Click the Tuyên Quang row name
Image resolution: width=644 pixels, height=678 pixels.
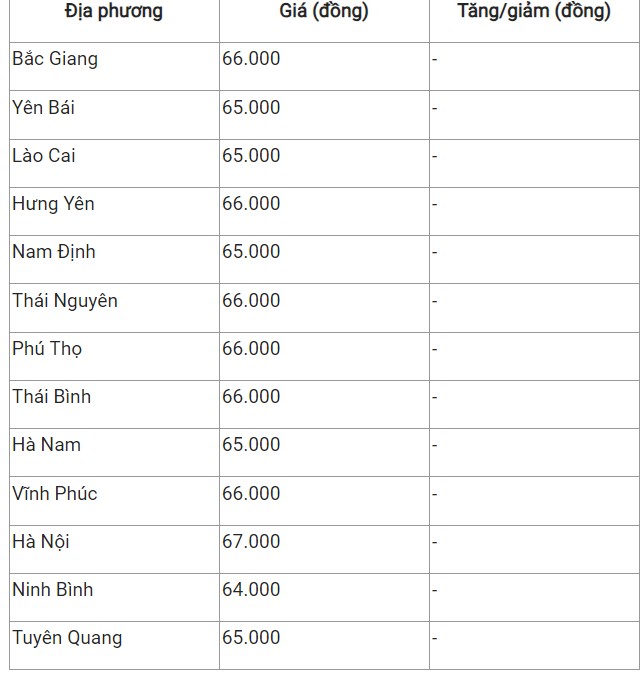[x=67, y=638]
